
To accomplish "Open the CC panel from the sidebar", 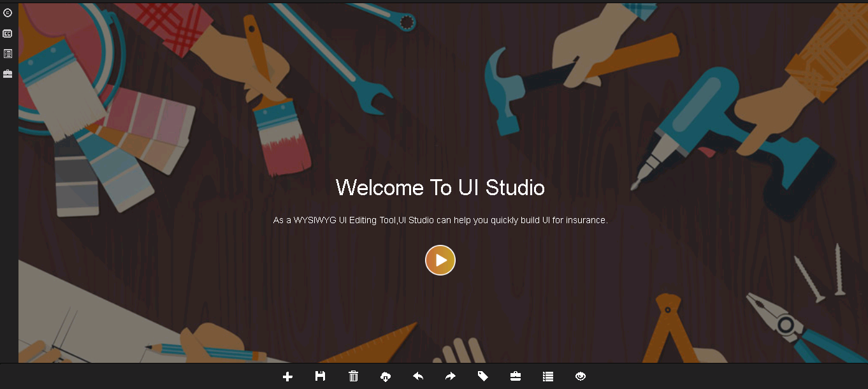I will point(8,33).
